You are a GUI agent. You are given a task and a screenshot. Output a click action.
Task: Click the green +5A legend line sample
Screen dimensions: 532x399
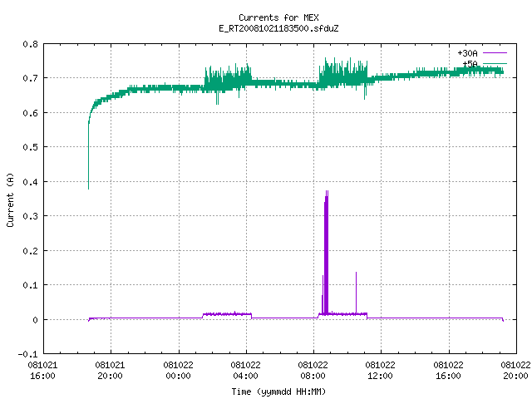click(495, 63)
